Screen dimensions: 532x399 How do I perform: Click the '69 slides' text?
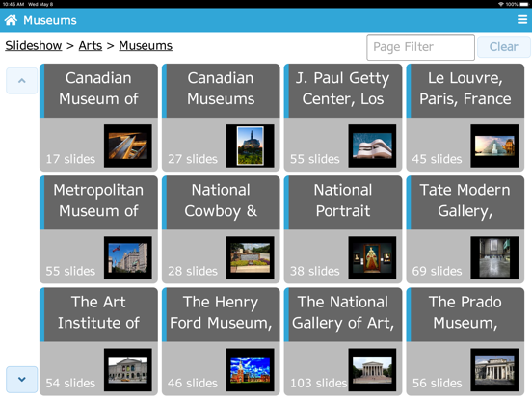coord(437,271)
